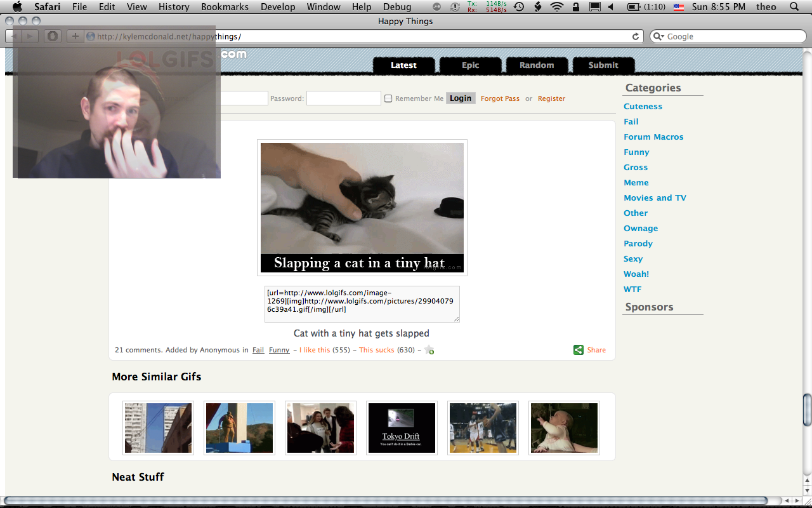Click the "I like this" vote link
812x508 pixels.
point(315,350)
